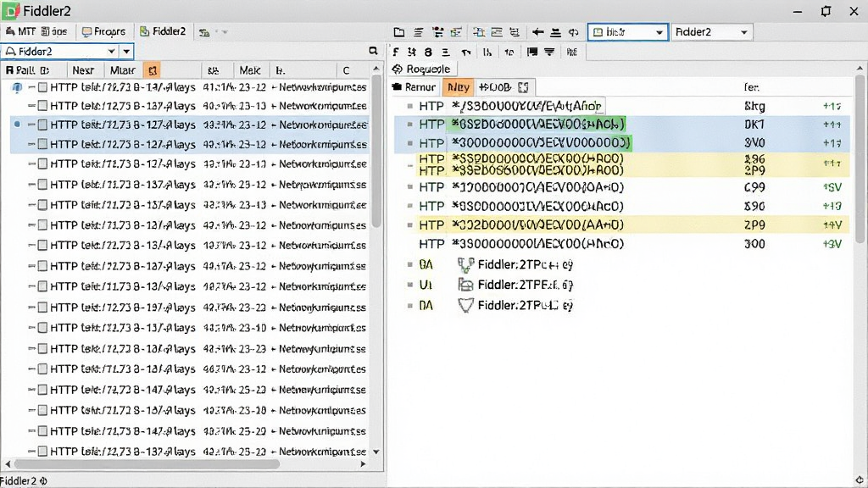Click the text lines icon beside the folder icon
Screen dimensions: 868x488
[x=419, y=32]
